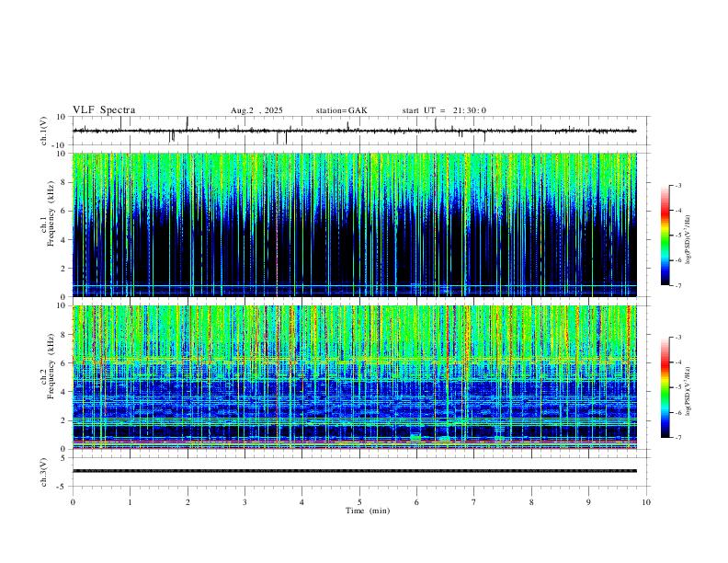Click the ch.1 spectrogram panel

coord(354,224)
